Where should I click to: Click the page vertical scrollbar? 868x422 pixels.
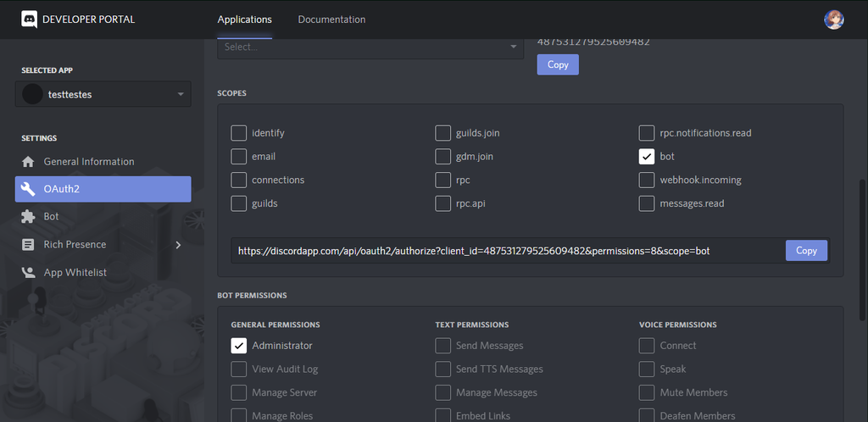863,249
